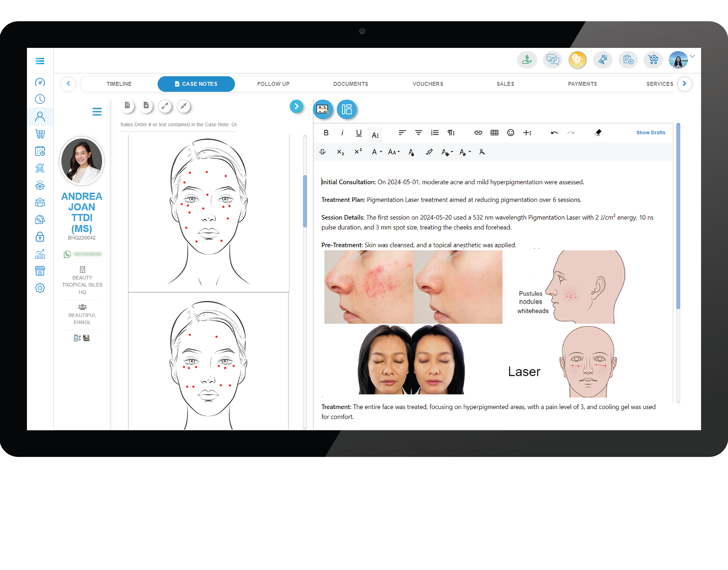Click the eraser clear formatting icon
The width and height of the screenshot is (728, 570).
[x=598, y=133]
